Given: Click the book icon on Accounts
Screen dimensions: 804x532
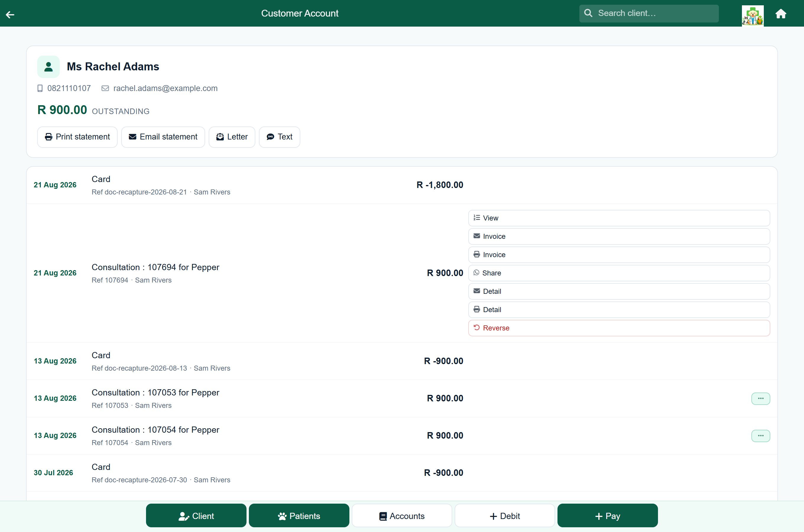Looking at the screenshot, I should pos(383,516).
